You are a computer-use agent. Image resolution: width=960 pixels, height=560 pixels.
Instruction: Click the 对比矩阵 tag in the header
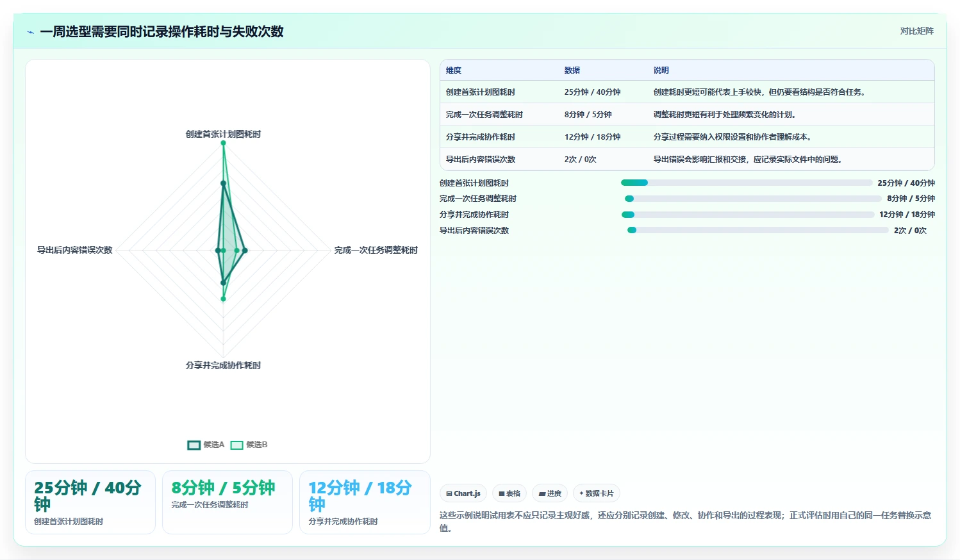pos(916,31)
